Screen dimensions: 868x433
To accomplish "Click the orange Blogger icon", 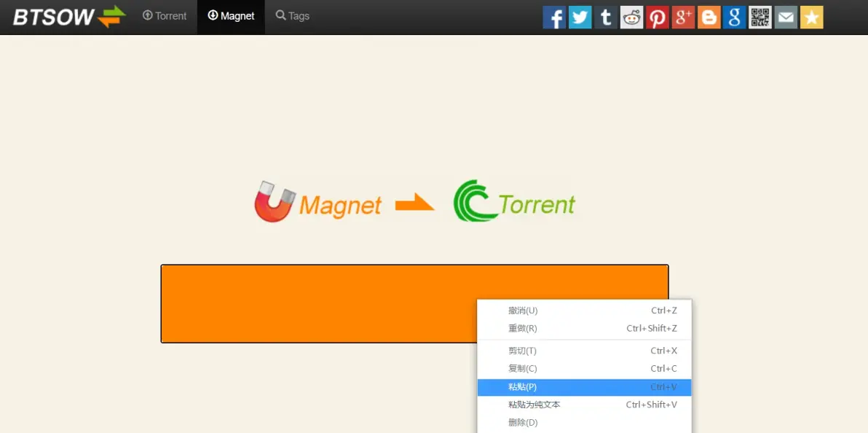I will 709,17.
